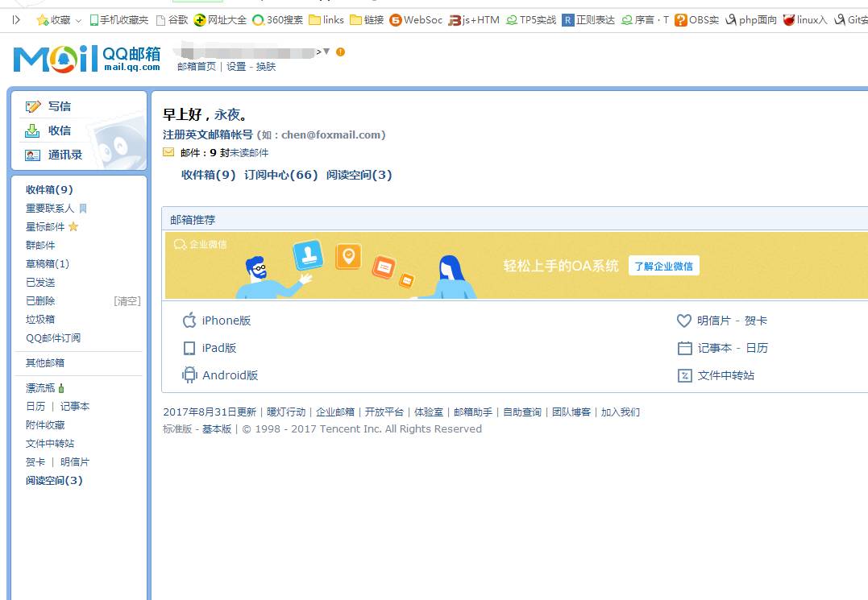The height and width of the screenshot is (600, 868).
Task: Click the QQ Mail logo
Action: click(x=87, y=59)
